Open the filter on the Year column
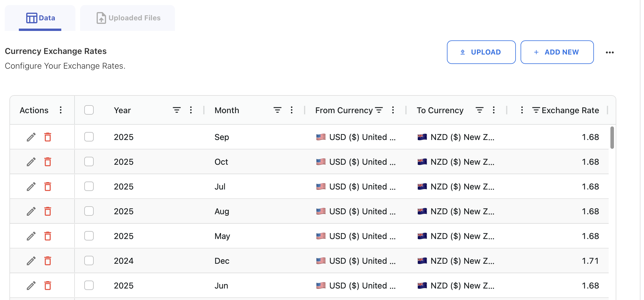The width and height of the screenshot is (644, 300). [x=176, y=110]
